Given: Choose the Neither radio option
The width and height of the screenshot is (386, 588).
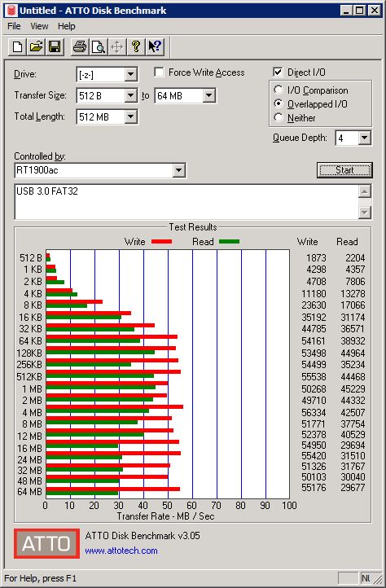Looking at the screenshot, I should coord(279,117).
